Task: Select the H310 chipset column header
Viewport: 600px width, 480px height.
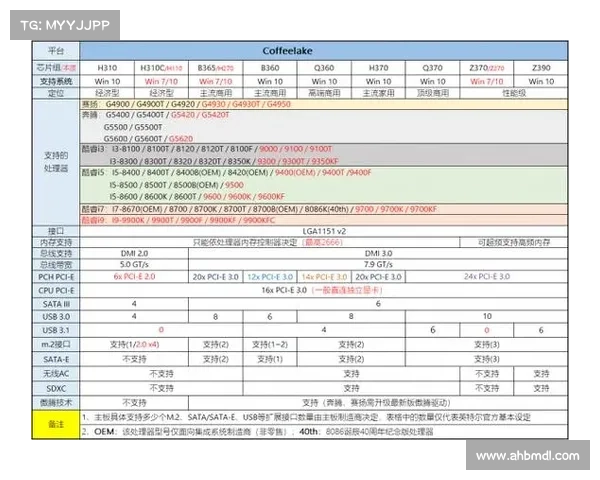Action: (107, 68)
